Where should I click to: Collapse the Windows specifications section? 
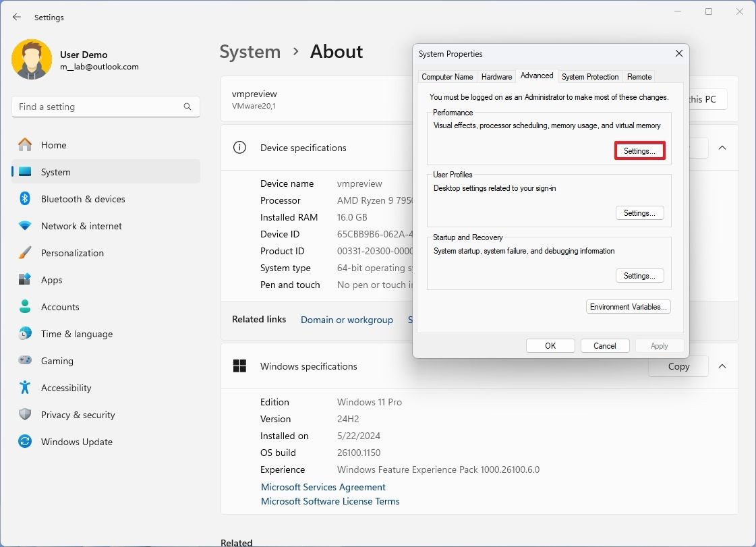(722, 366)
